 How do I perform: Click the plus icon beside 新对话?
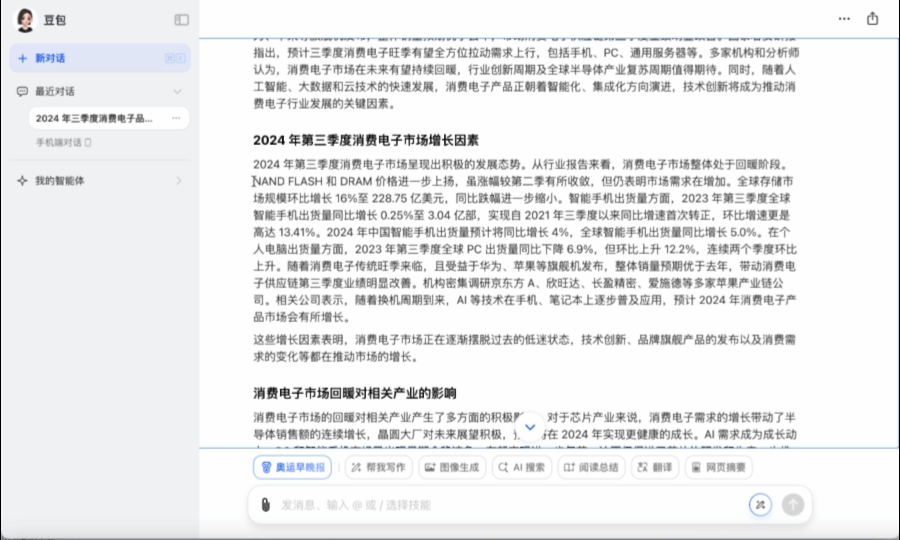(22, 58)
